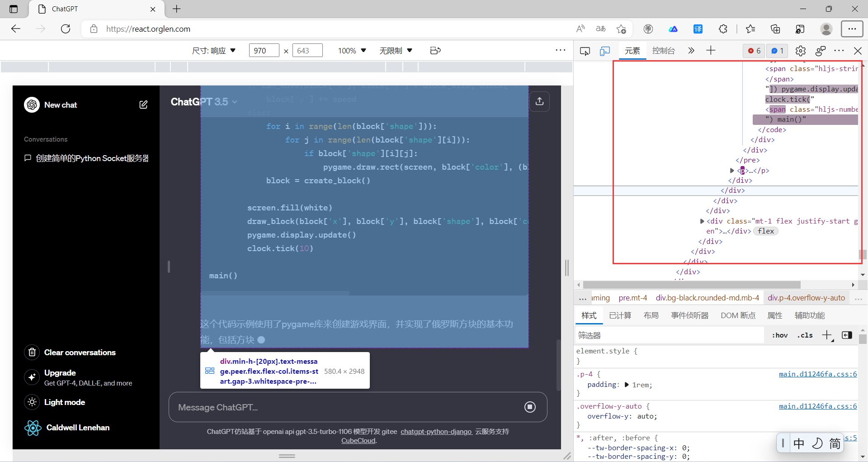
Task: Click the viewport height field 643
Action: tap(307, 51)
